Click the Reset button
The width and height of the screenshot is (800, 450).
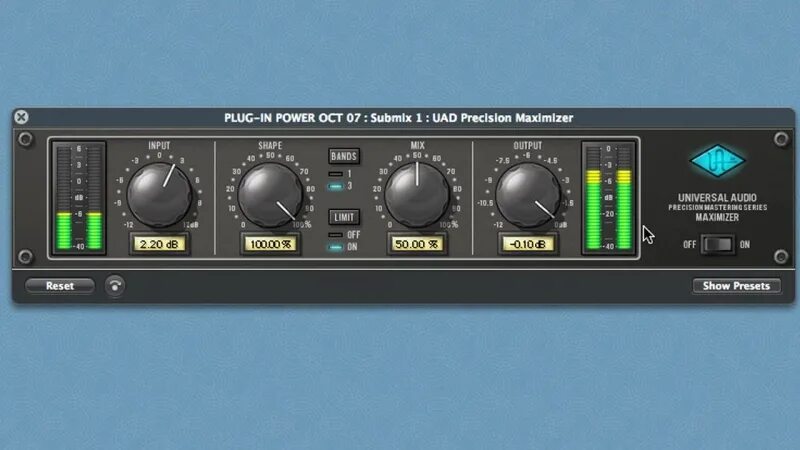pyautogui.click(x=60, y=286)
